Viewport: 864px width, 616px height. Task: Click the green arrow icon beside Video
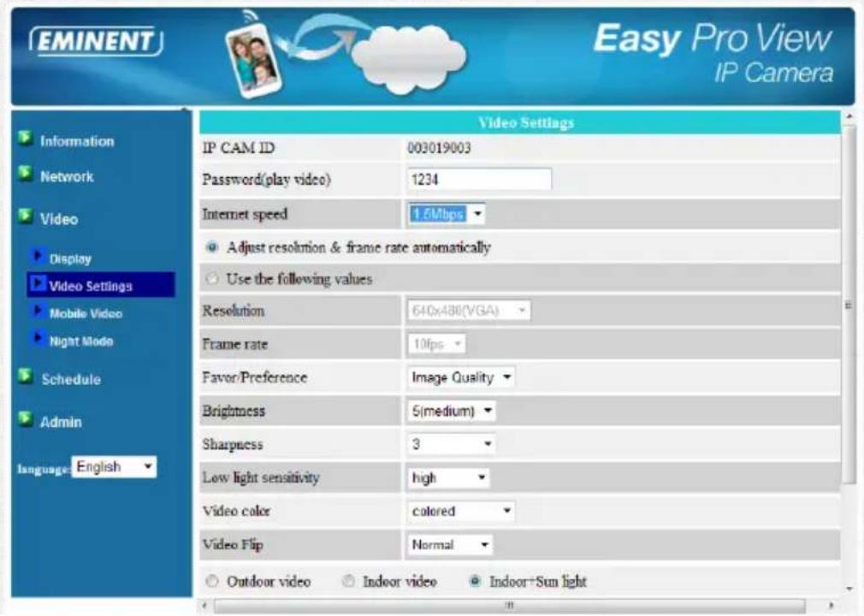[x=25, y=216]
